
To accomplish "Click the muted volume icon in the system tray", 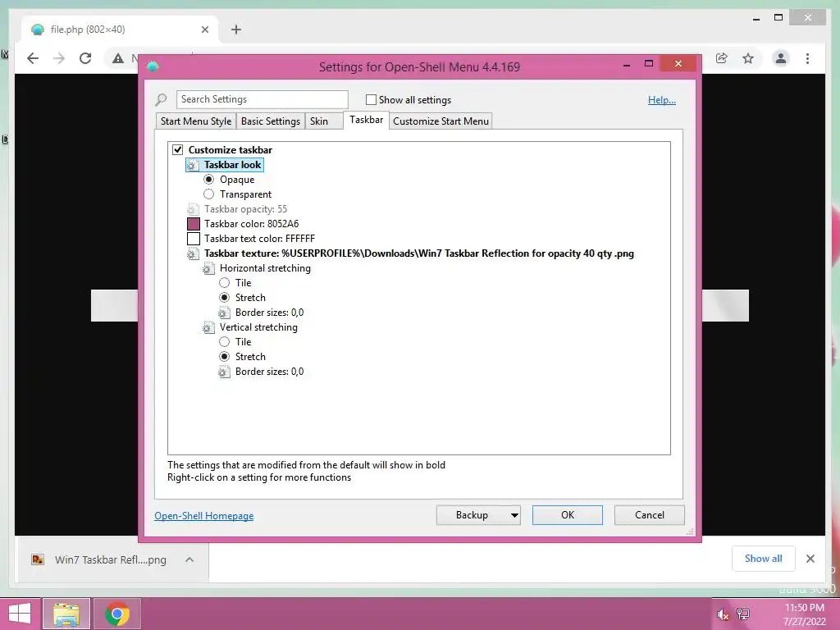I will tap(723, 614).
